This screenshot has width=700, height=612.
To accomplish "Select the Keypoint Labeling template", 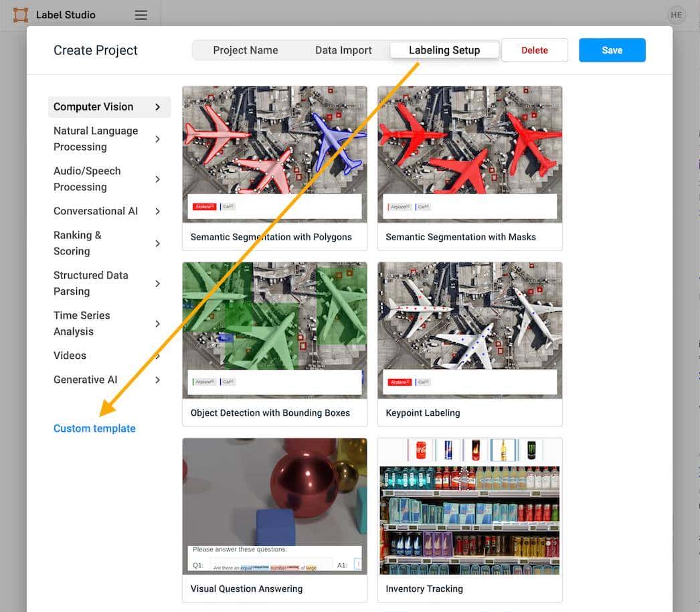I will (470, 343).
